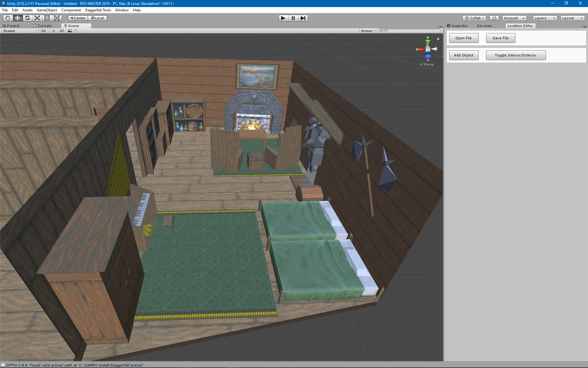Open Location Editor panel options menu
The image size is (588, 368).
coord(584,27)
